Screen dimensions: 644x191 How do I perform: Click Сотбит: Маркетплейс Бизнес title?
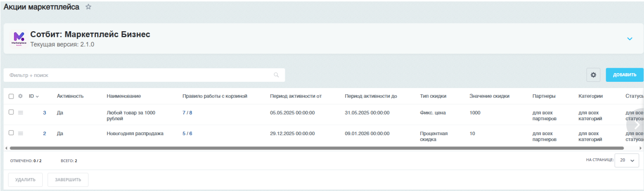coord(90,35)
